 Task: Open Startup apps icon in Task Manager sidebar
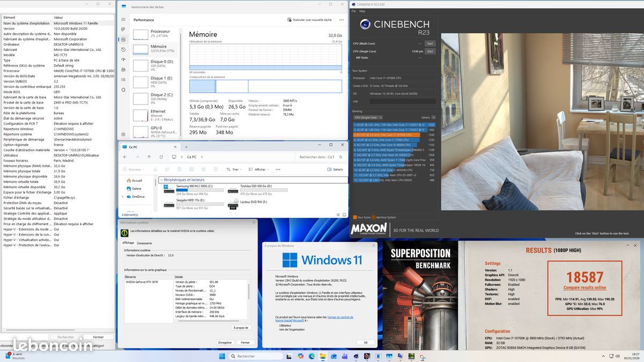123,60
